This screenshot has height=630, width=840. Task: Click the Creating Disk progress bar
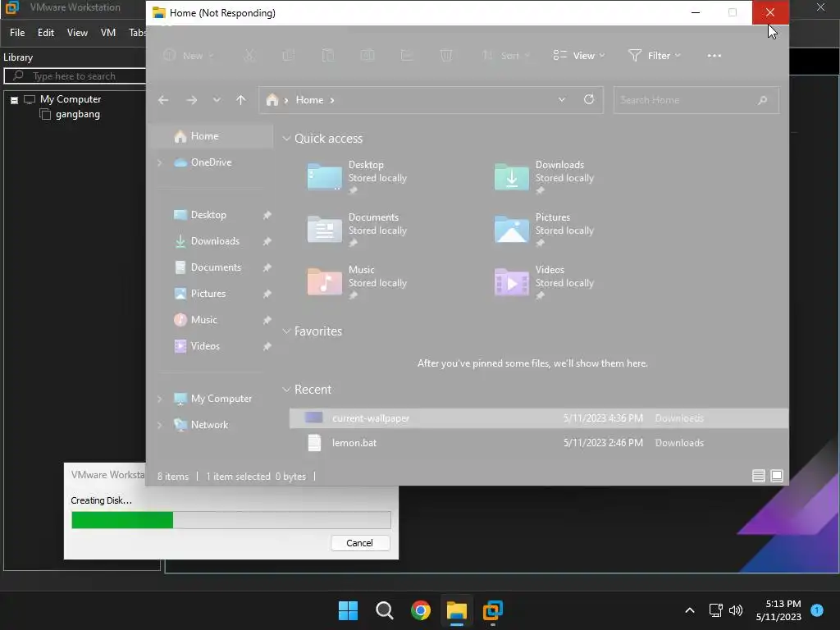231,519
